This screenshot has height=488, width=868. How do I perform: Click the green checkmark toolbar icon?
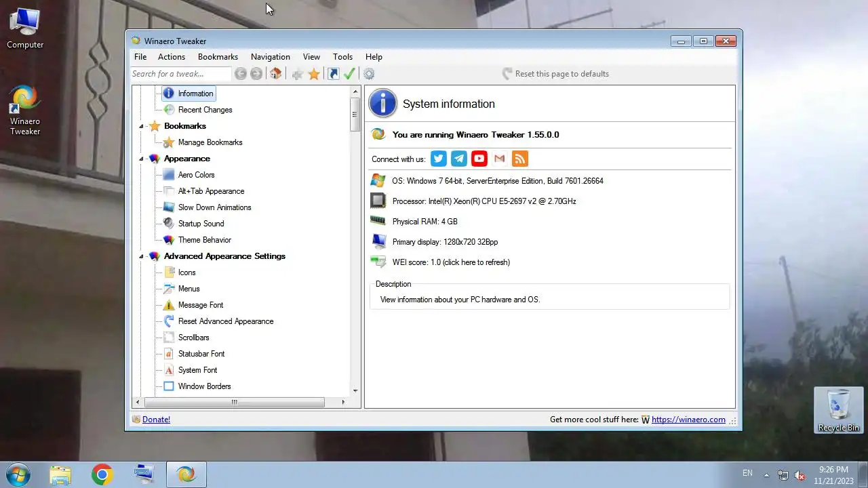(349, 74)
